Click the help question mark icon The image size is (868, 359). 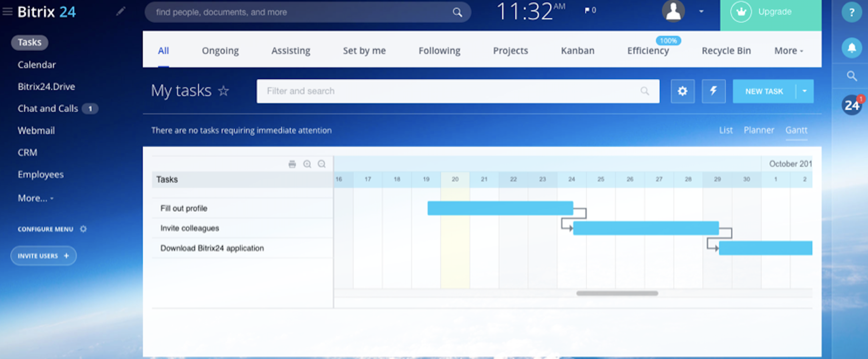click(851, 13)
